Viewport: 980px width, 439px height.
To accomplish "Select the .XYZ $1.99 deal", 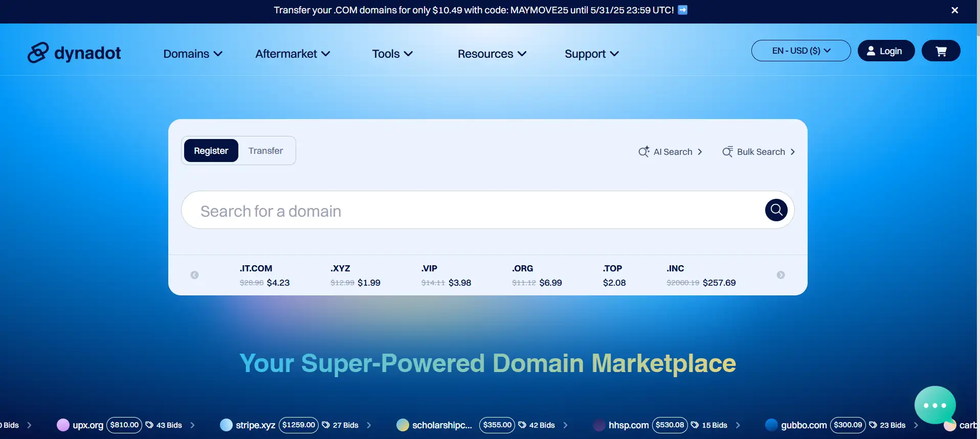I will point(355,275).
